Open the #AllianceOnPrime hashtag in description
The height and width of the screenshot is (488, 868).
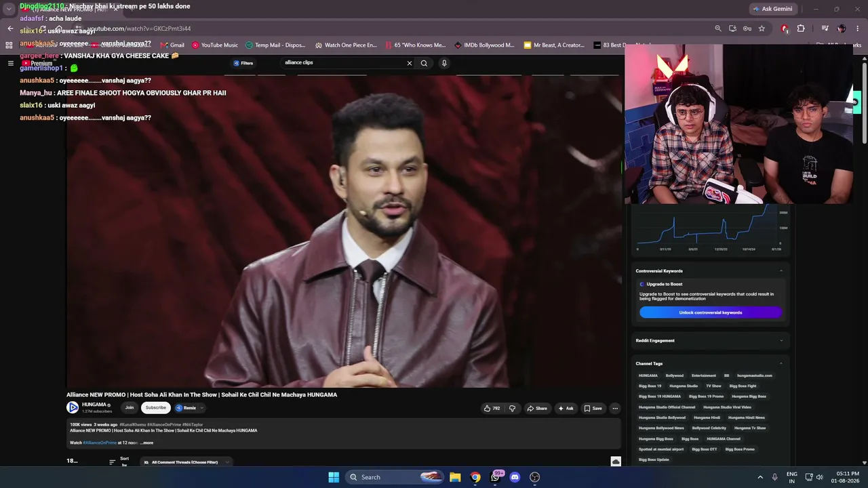(x=100, y=443)
